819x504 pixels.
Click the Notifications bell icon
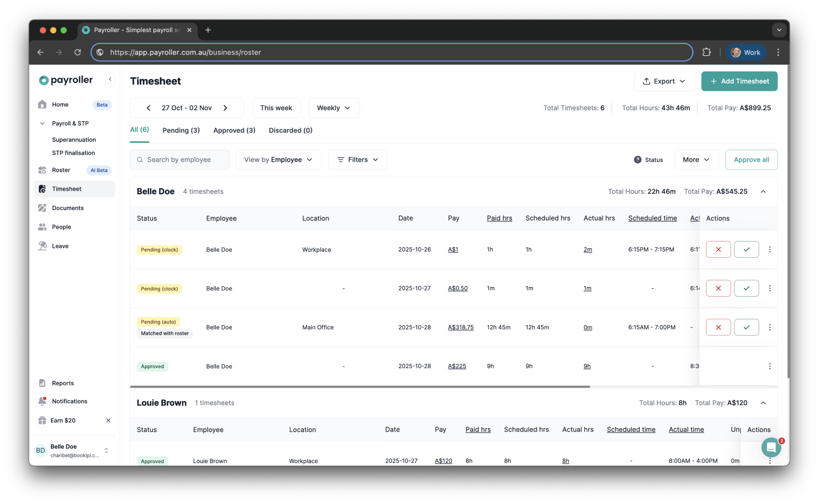42,401
